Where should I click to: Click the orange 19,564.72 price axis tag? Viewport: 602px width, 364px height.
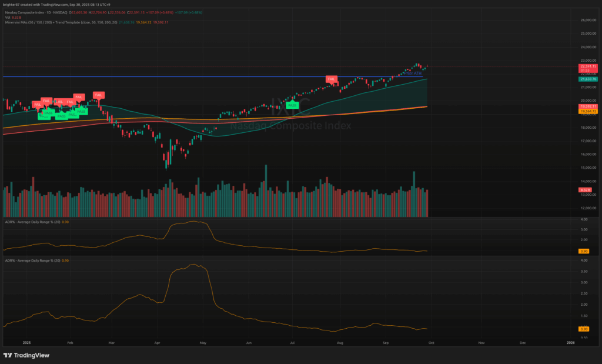[588, 111]
